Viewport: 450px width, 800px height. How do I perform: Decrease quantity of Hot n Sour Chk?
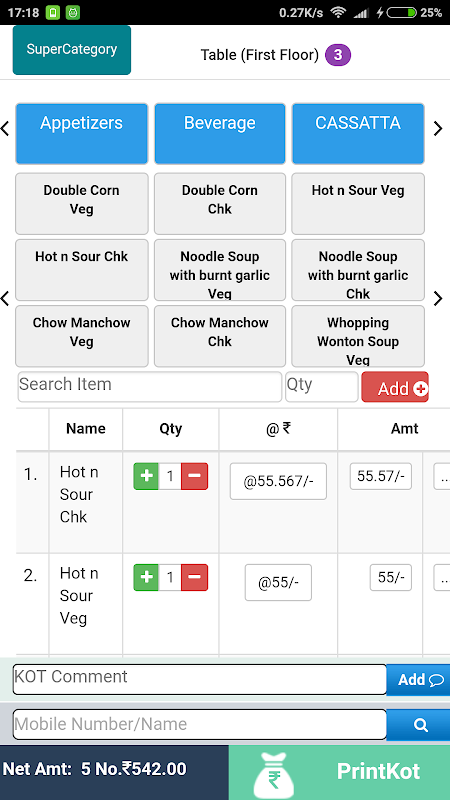click(194, 476)
